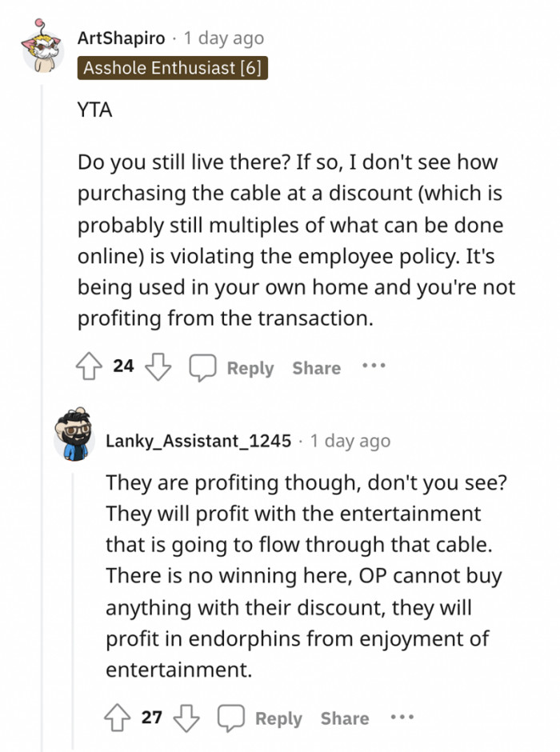Select the 24 vote count
Screen dimensions: 560x752
(123, 366)
